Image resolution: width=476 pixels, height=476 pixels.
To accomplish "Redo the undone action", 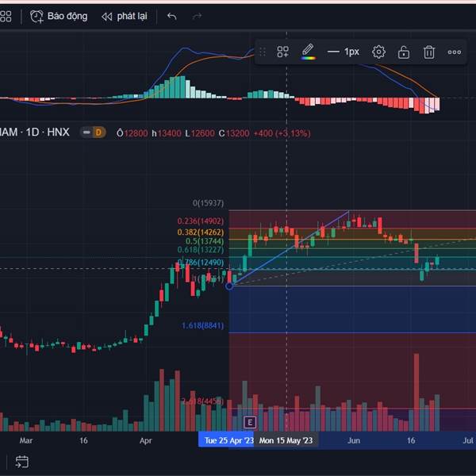I will (x=197, y=16).
